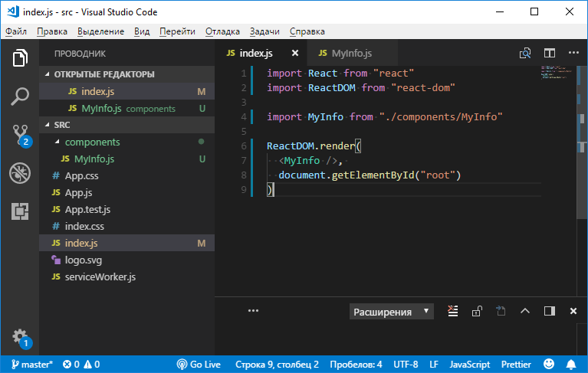Click the open changes icon in editor toolbar
The width and height of the screenshot is (588, 373).
(525, 53)
